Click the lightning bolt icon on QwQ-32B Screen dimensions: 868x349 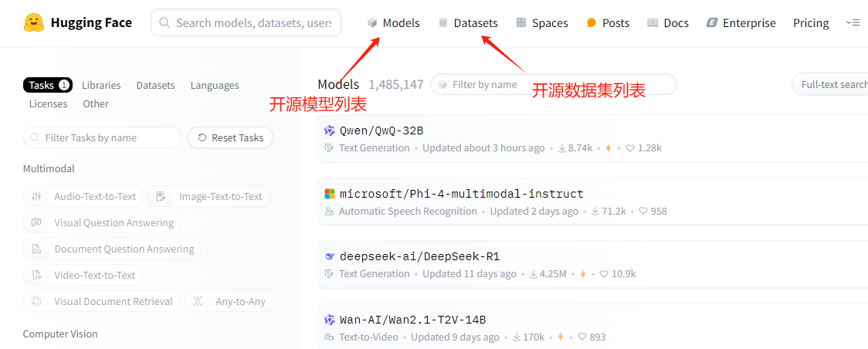(609, 148)
